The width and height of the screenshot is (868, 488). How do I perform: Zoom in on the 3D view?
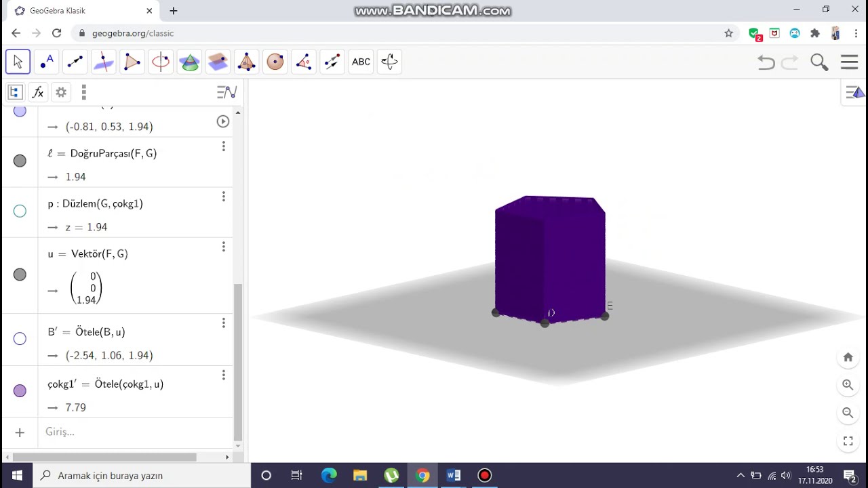click(848, 385)
